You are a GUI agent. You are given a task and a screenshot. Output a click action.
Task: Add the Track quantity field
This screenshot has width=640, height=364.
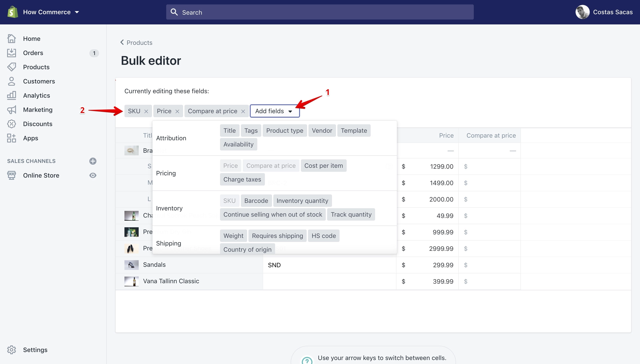coord(351,214)
